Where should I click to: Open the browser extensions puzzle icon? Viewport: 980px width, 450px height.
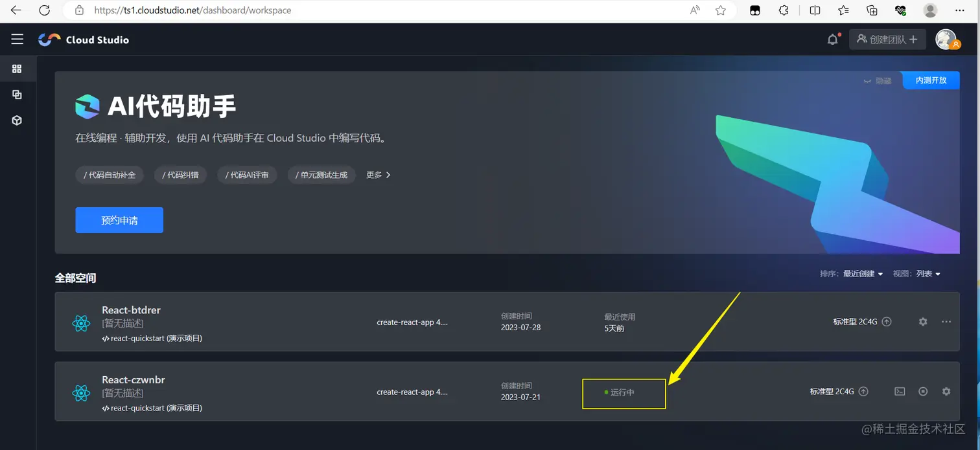pos(784,10)
